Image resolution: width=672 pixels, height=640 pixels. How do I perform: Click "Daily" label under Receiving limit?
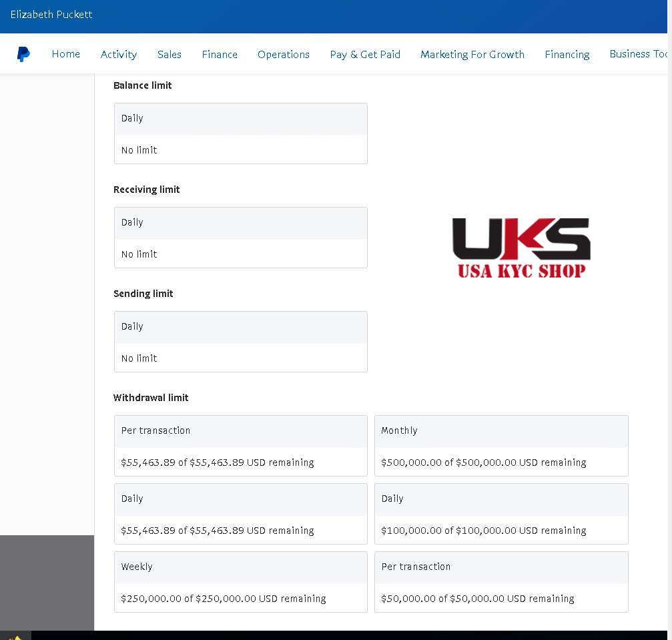[132, 222]
